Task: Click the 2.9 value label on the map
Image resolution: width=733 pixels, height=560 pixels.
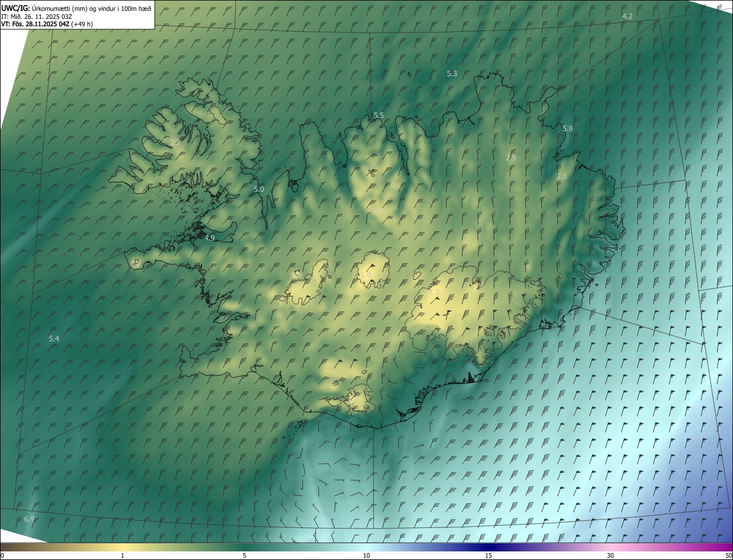Action: click(x=511, y=157)
